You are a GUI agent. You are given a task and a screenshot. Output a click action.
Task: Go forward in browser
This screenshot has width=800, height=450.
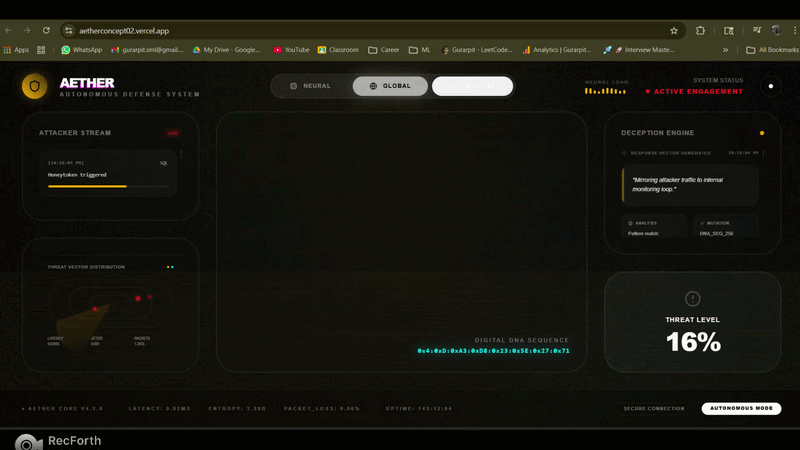tap(27, 31)
